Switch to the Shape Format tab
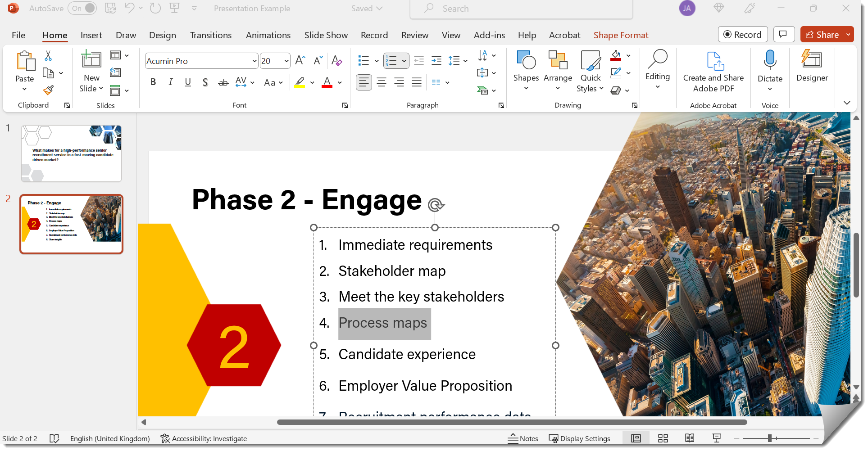Screen dimensions: 868x451 pyautogui.click(x=621, y=35)
